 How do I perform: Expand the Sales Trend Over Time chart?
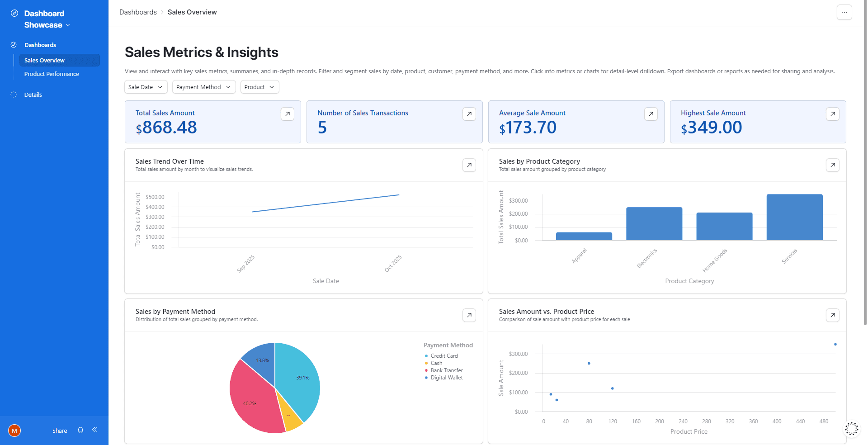pos(469,165)
